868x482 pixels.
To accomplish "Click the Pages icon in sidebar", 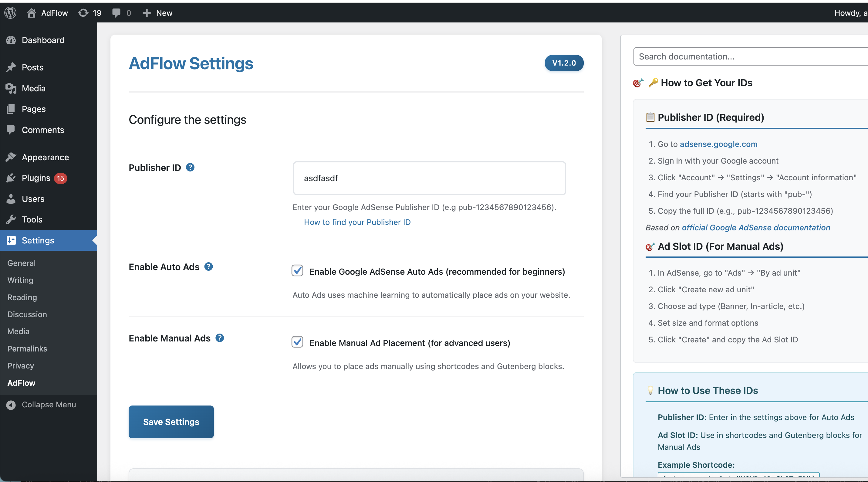I will click(11, 109).
